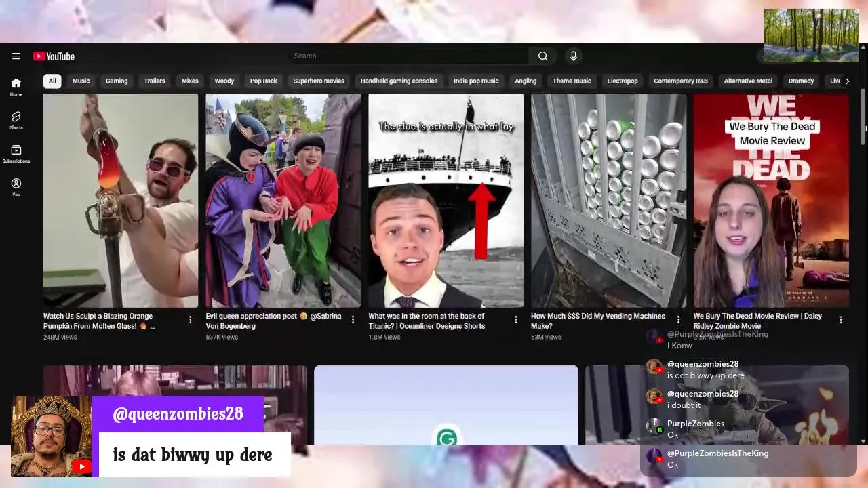
Task: Select the Contemporary R&B chip
Action: click(681, 81)
